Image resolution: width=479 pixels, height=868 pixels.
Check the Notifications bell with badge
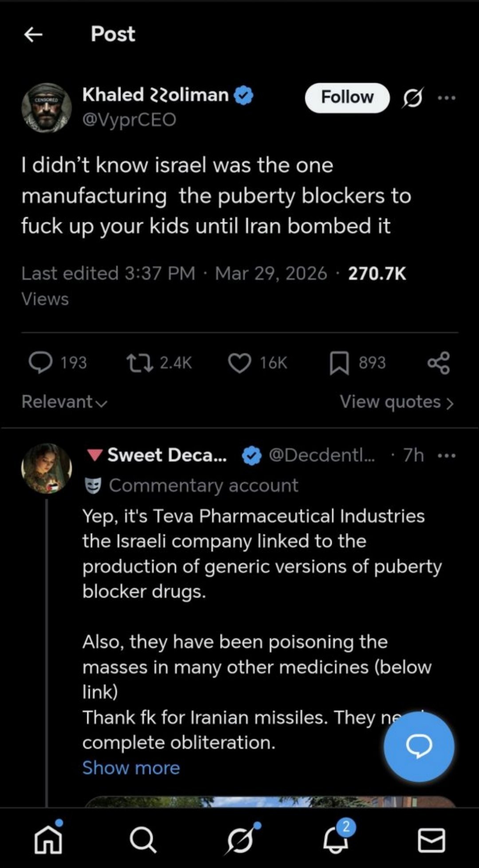coord(336,840)
